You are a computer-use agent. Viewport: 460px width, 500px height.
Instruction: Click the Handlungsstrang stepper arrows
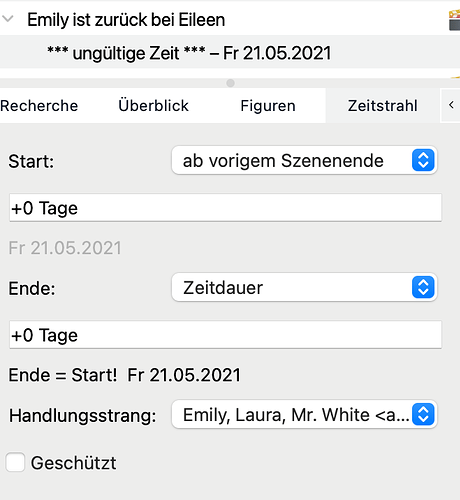point(423,414)
